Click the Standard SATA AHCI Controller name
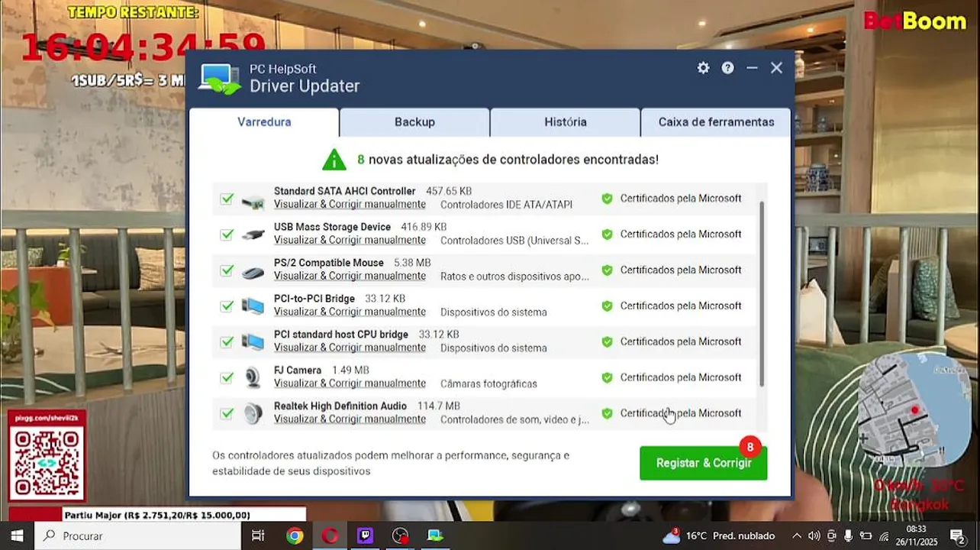The width and height of the screenshot is (980, 550). (344, 191)
